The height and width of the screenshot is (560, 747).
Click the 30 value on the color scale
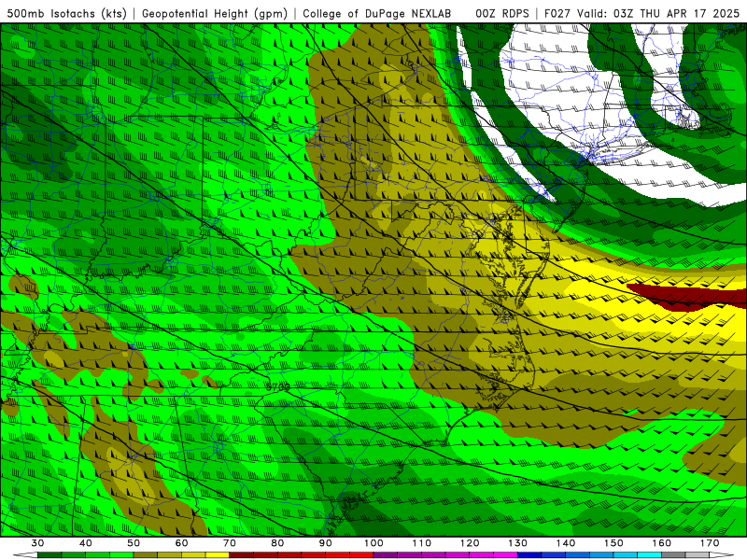click(x=37, y=543)
